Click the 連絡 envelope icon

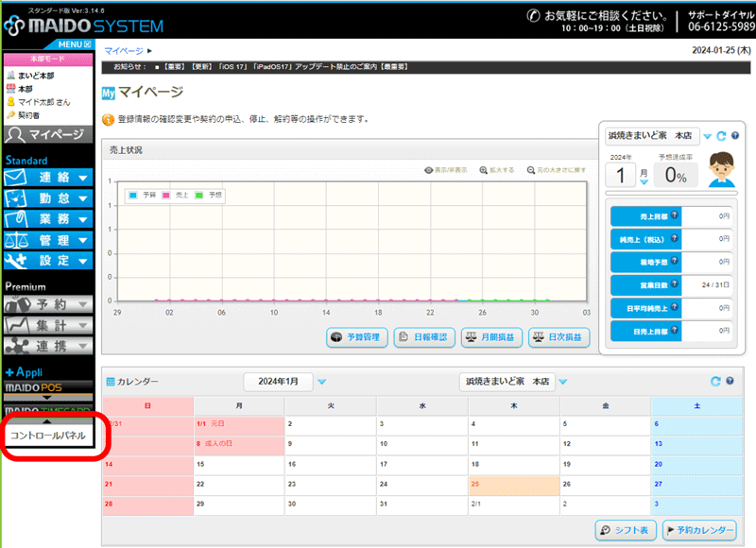tap(15, 178)
